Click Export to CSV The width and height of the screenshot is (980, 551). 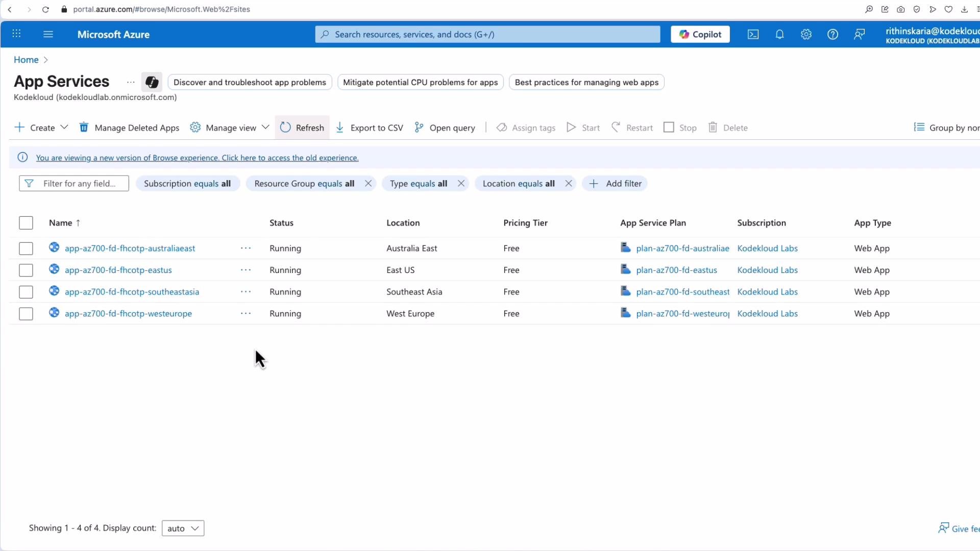[x=370, y=128]
